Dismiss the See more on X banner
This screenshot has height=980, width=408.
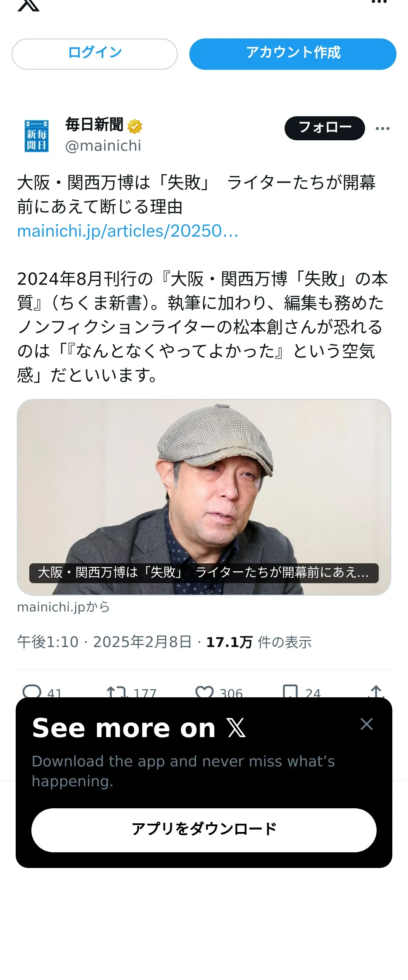coord(367,724)
